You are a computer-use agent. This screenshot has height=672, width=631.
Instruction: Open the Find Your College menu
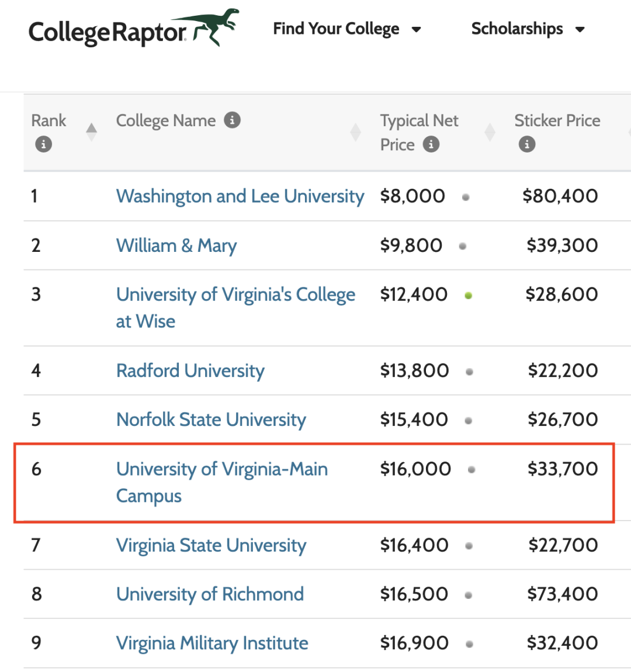(347, 29)
